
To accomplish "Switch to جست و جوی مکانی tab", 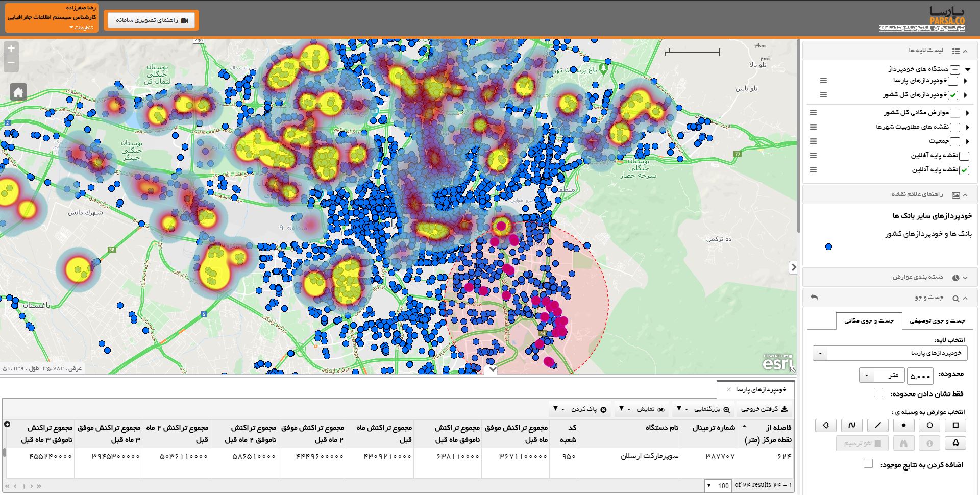I will [869, 321].
